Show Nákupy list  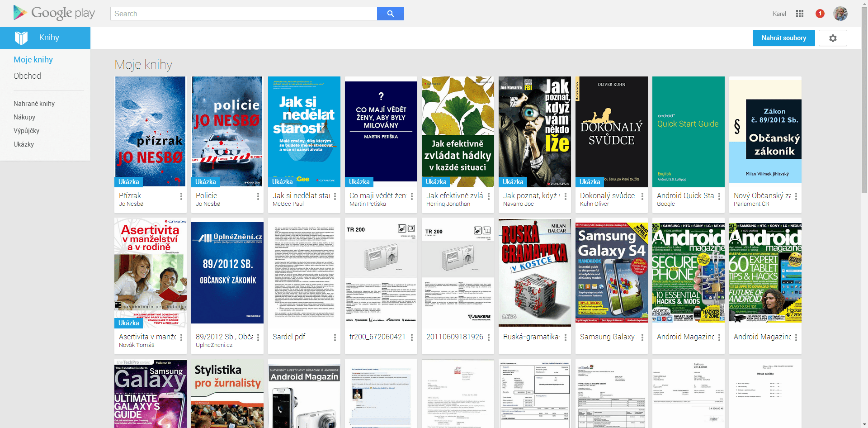pos(24,117)
